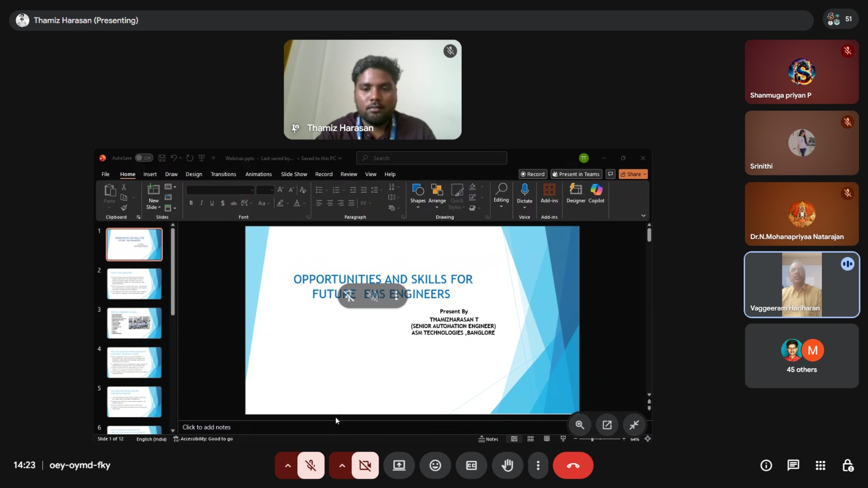
Task: Select the 45 others participant tile
Action: pos(801,356)
